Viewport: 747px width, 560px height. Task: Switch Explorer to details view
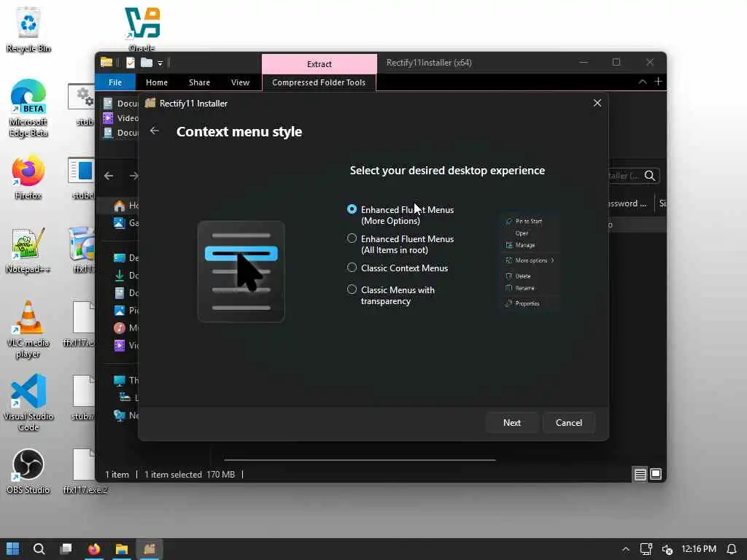pyautogui.click(x=640, y=474)
